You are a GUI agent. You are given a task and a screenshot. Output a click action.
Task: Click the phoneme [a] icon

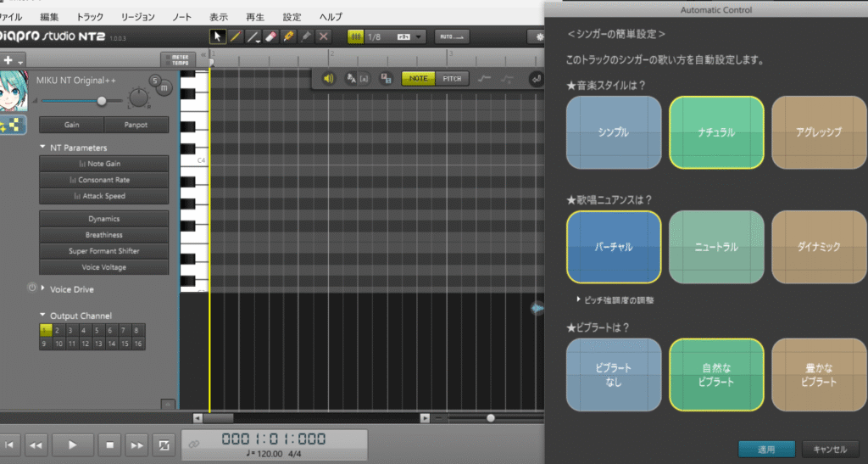364,79
